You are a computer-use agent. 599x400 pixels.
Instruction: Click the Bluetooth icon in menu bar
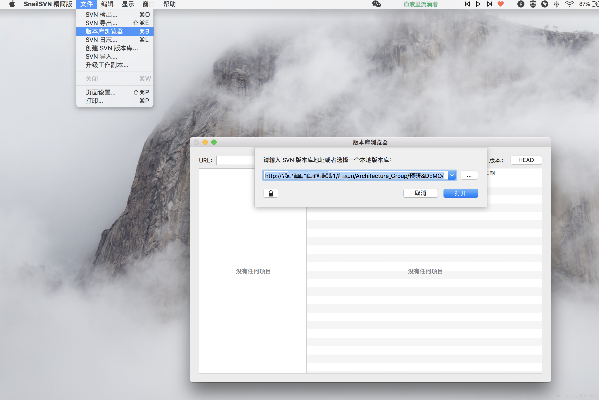tap(556, 4)
